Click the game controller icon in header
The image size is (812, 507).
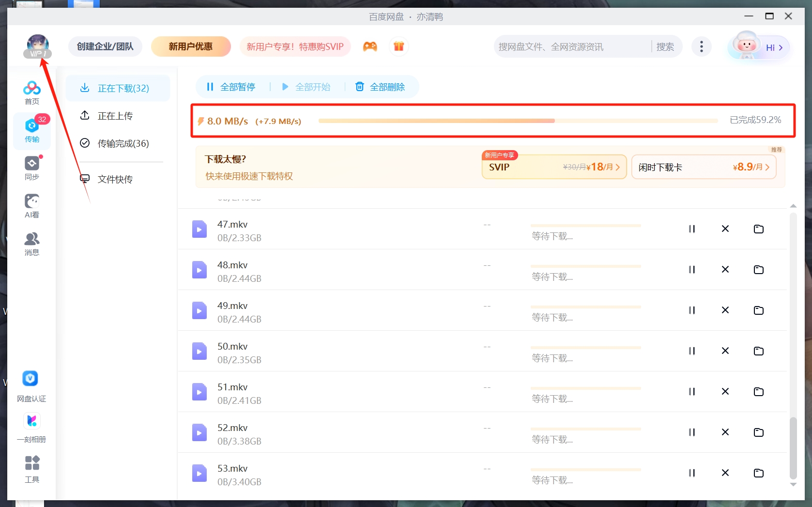point(370,46)
